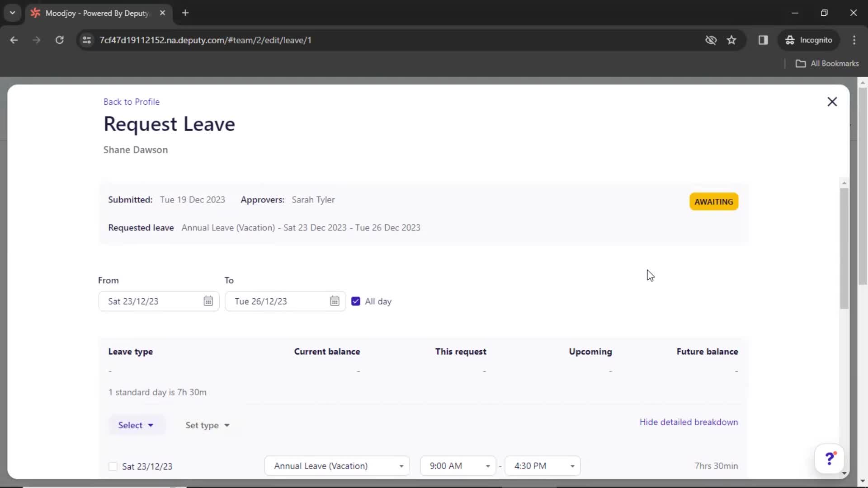Click the browser incognito mode icon

(791, 40)
